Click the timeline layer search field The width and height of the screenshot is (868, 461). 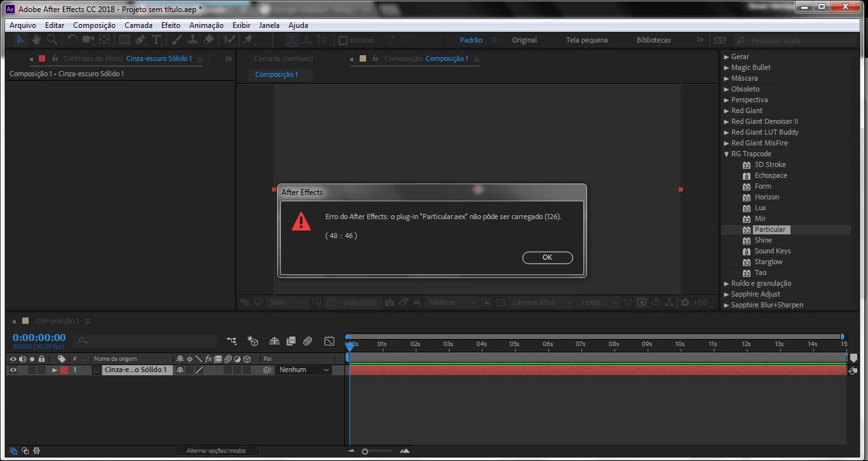coord(145,341)
